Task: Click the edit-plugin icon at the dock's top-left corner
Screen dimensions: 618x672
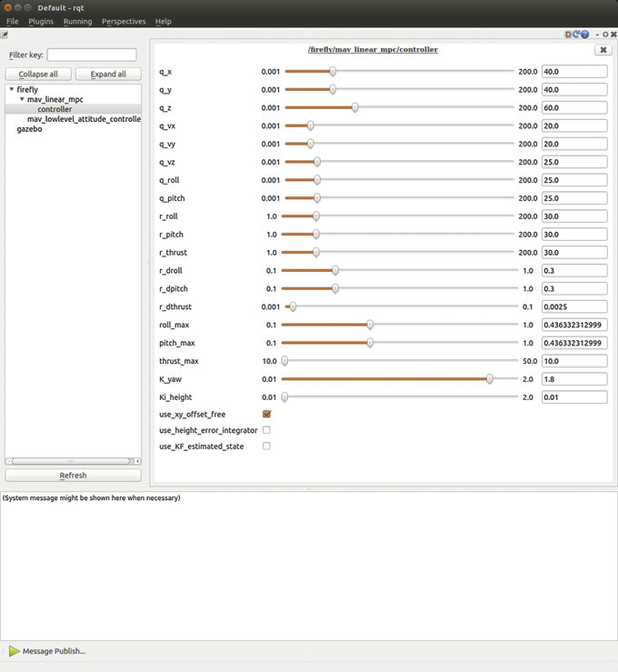Action: click(5, 35)
